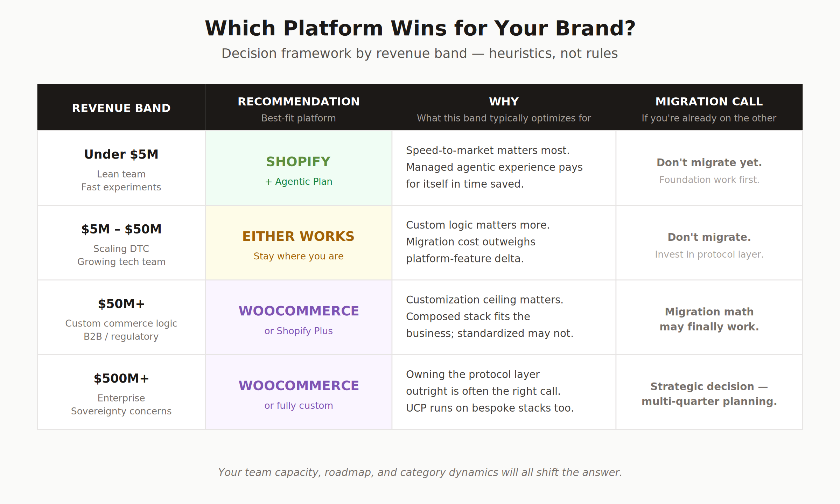Viewport: 840px width, 504px height.
Task: Click the 'Don't migrate yet.' migration call
Action: [x=709, y=162]
